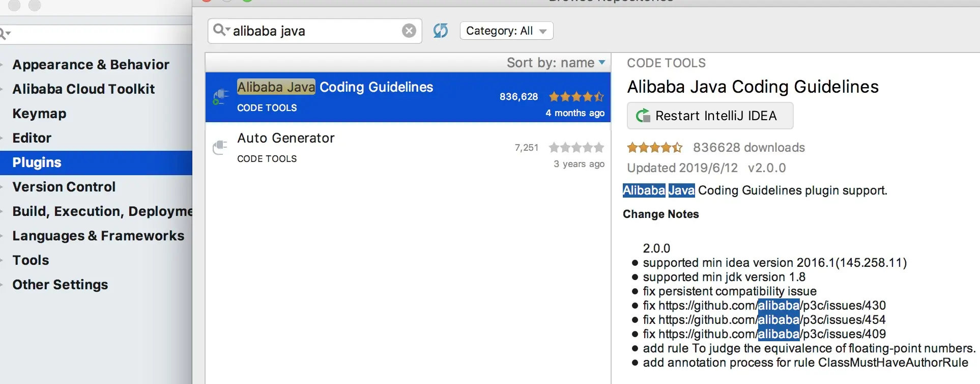Click the star rating in the selected plugin row
The image size is (980, 384).
point(576,97)
